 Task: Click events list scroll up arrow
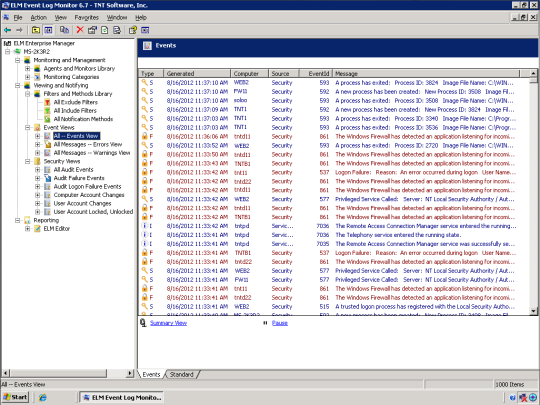tap(533, 73)
